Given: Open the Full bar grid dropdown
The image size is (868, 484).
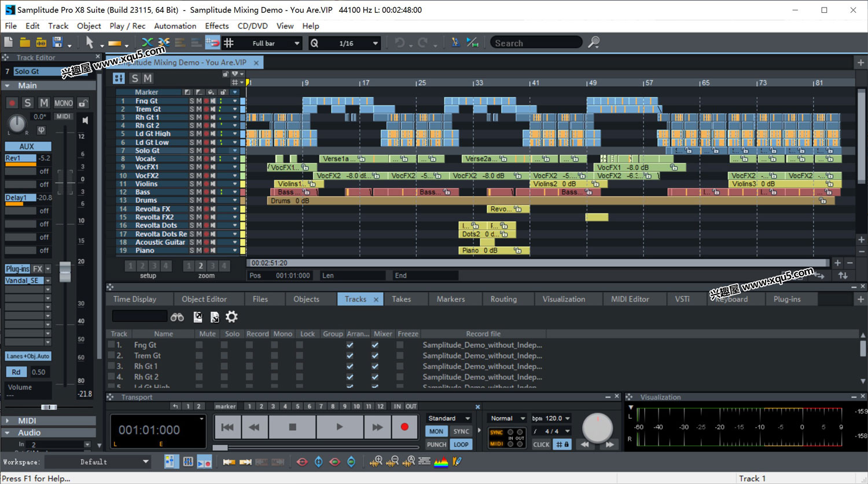Looking at the screenshot, I should click(x=297, y=43).
